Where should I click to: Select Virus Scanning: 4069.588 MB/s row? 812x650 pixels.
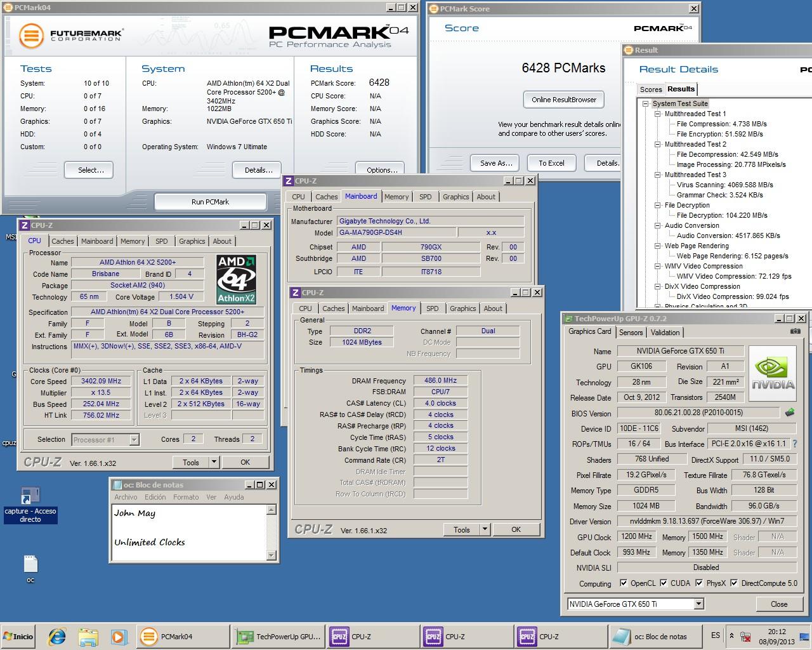pos(724,185)
